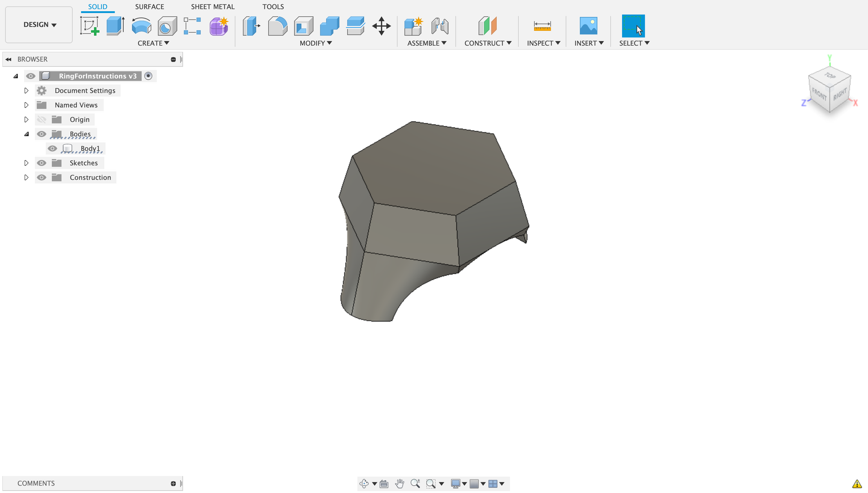Expand the Named Views folder
This screenshot has height=493, width=868.
click(26, 105)
